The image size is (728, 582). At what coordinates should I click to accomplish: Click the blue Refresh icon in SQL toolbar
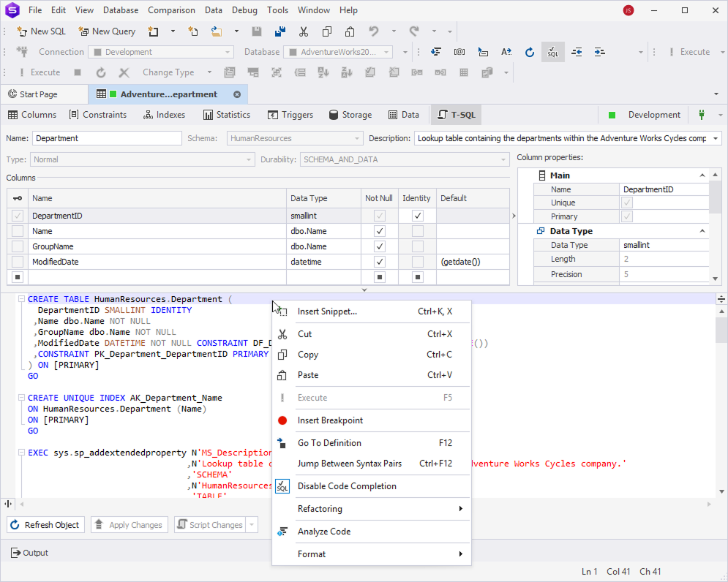tap(529, 52)
